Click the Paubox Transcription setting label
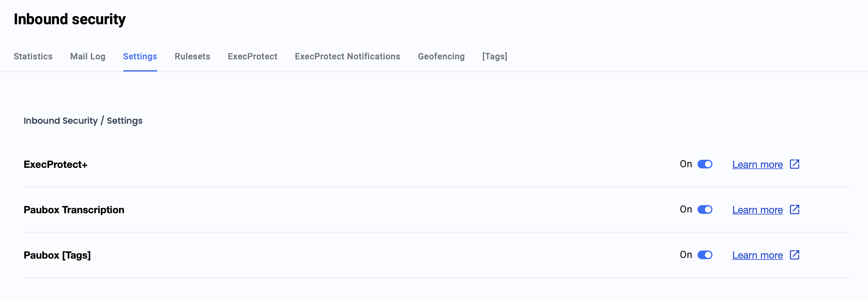Viewport: 868px width, 299px height. [x=74, y=210]
